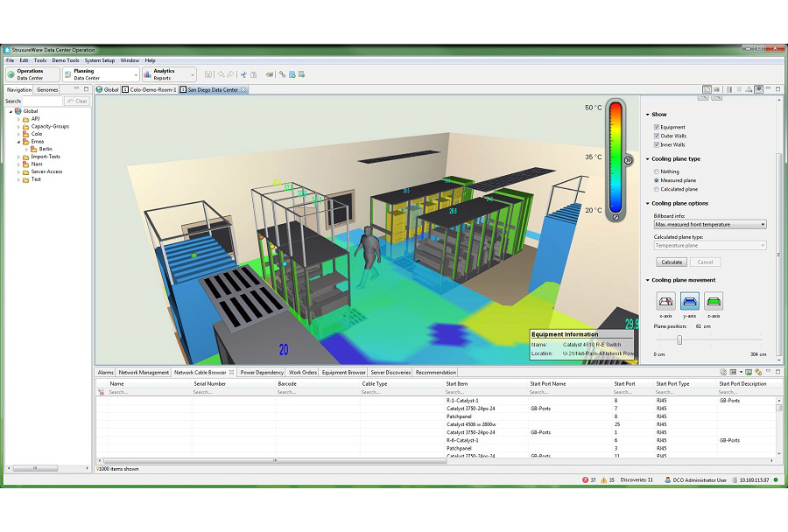Image resolution: width=788 pixels, height=532 pixels.
Task: Close the San Diego Data Center tab
Action: [x=243, y=89]
